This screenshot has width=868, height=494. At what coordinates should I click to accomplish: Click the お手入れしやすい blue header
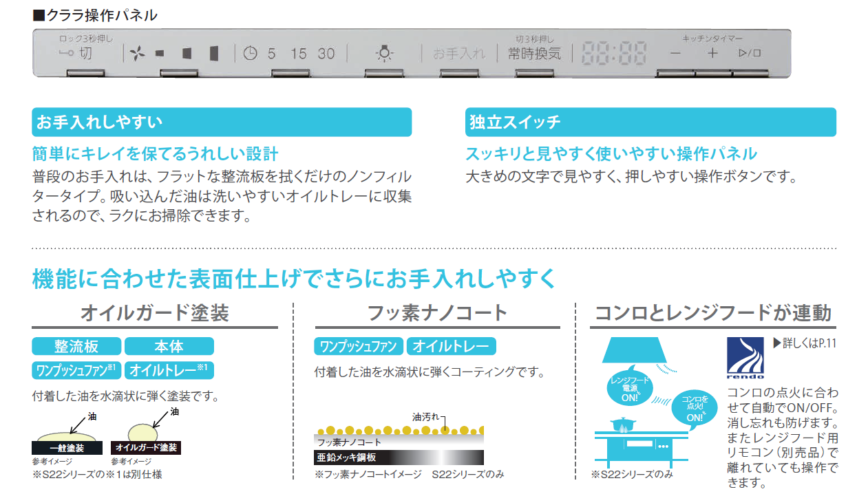click(x=222, y=122)
